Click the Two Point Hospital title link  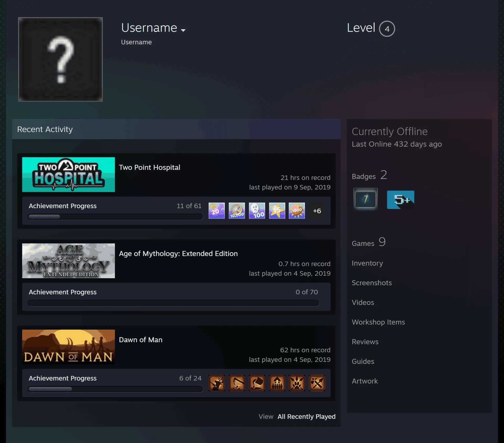pyautogui.click(x=150, y=167)
